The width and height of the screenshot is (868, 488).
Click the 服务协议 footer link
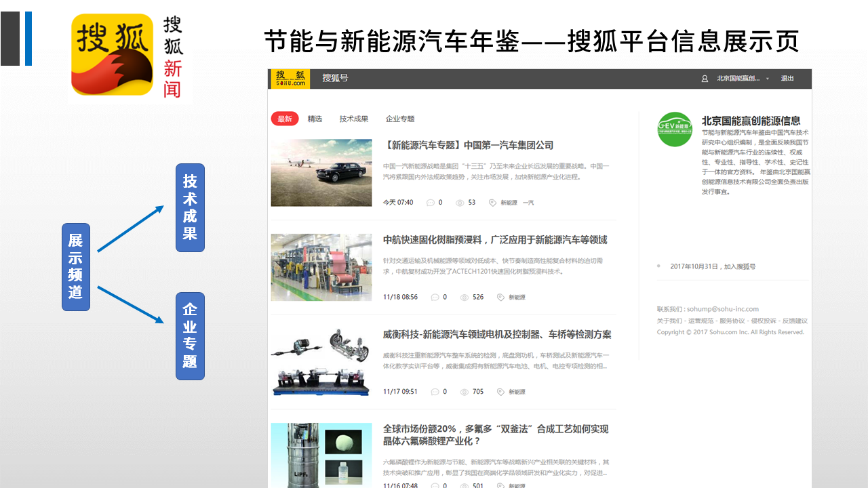pos(731,321)
